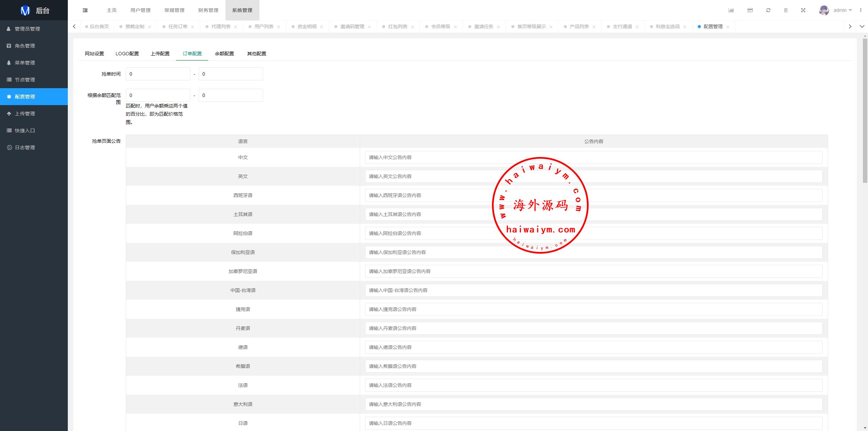Toggle fullscreen with the expand arrows icon
Image resolution: width=868 pixels, height=431 pixels.
click(x=803, y=10)
